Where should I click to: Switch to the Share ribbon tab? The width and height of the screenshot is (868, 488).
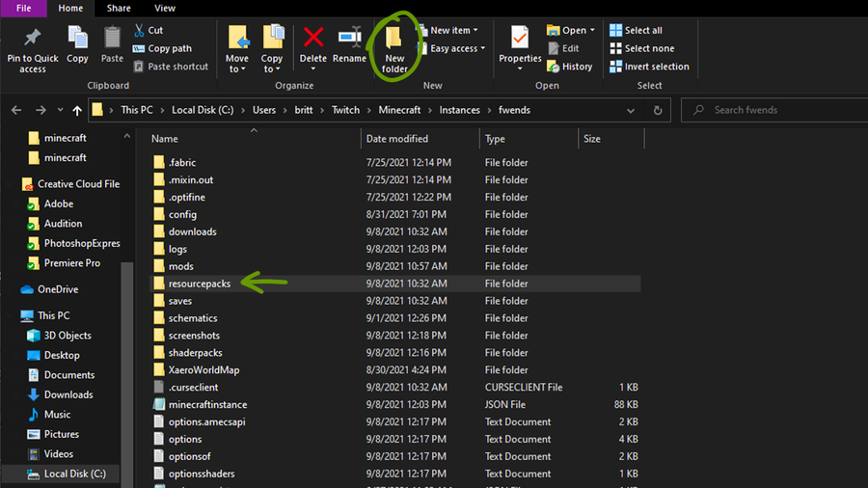coord(119,9)
